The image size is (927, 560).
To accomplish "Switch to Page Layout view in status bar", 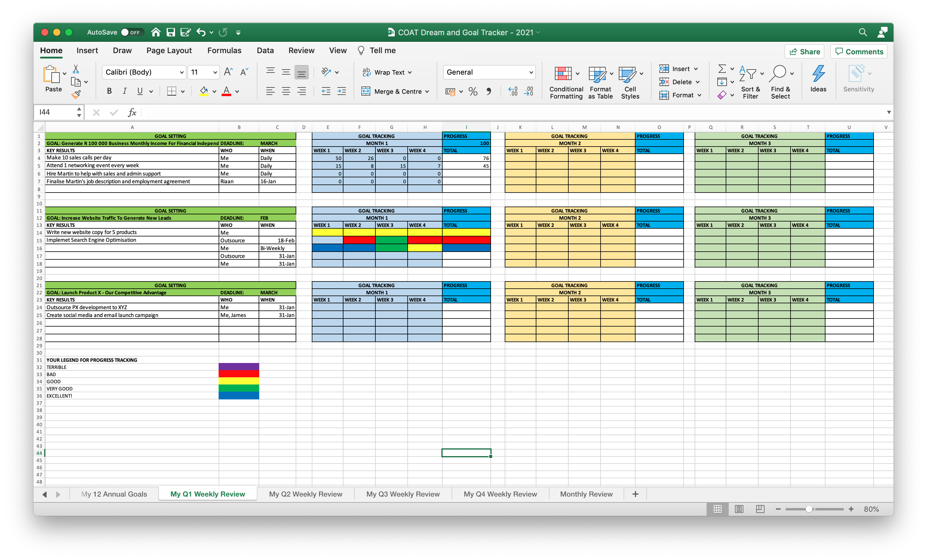I will click(x=739, y=509).
